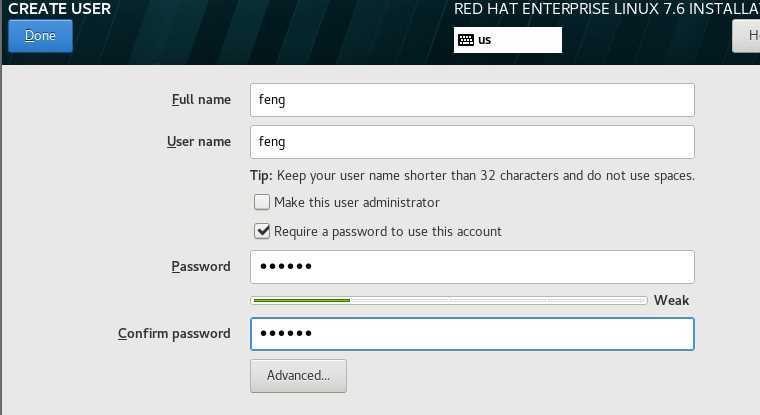
Task: Click the CREATE USER heading
Action: coord(60,9)
